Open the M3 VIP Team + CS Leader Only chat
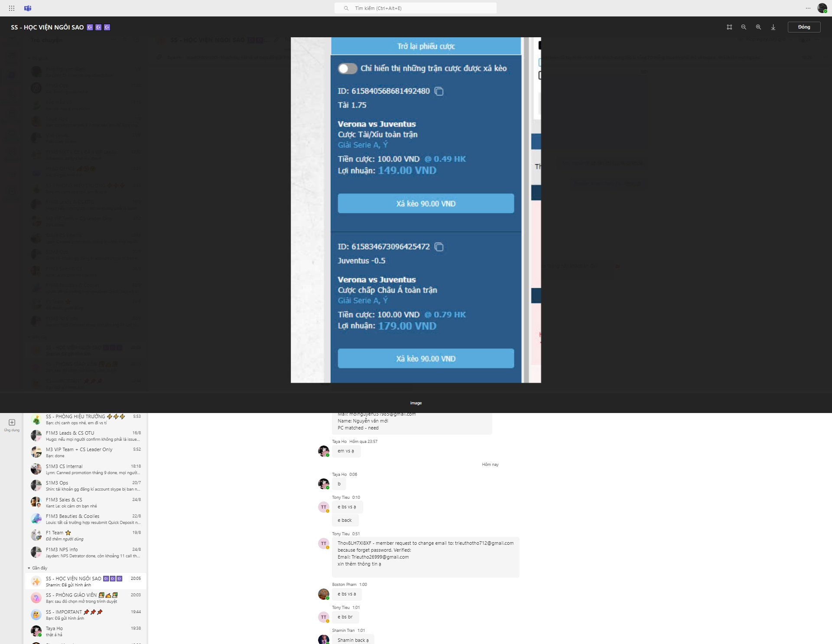 pyautogui.click(x=86, y=452)
